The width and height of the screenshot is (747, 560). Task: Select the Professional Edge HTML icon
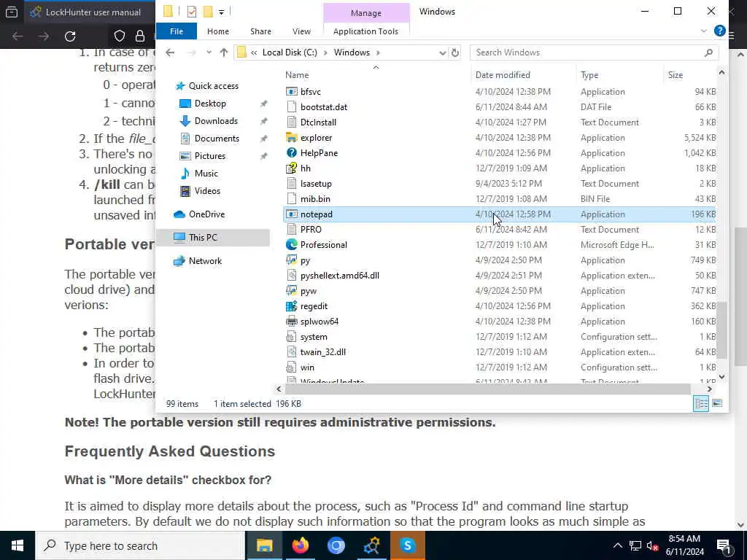click(x=292, y=245)
